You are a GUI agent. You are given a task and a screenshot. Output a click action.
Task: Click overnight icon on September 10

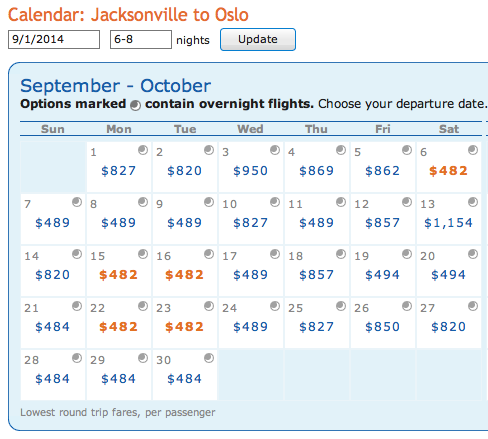(275, 202)
